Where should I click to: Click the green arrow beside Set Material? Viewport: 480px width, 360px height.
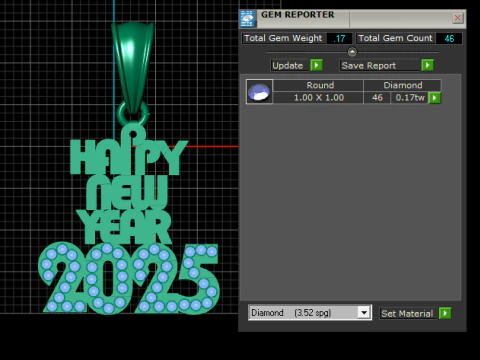pyautogui.click(x=445, y=313)
